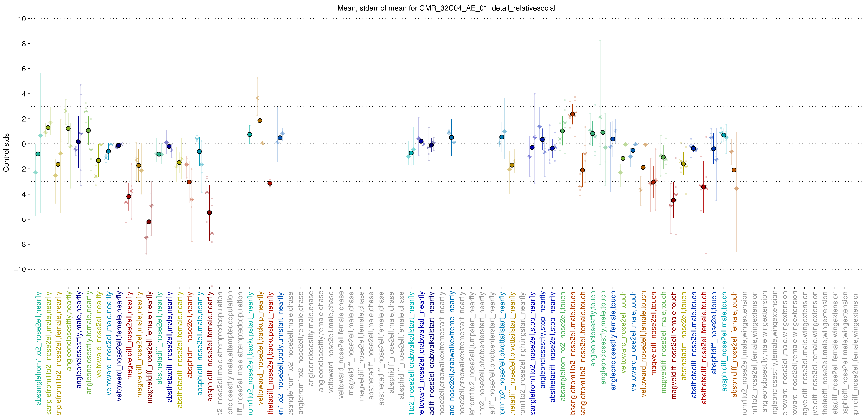Image resolution: width=868 pixels, height=415 pixels.
Task: Select x-axis label 'angleonclosestfly,stop_nearfly'
Action: click(x=543, y=340)
